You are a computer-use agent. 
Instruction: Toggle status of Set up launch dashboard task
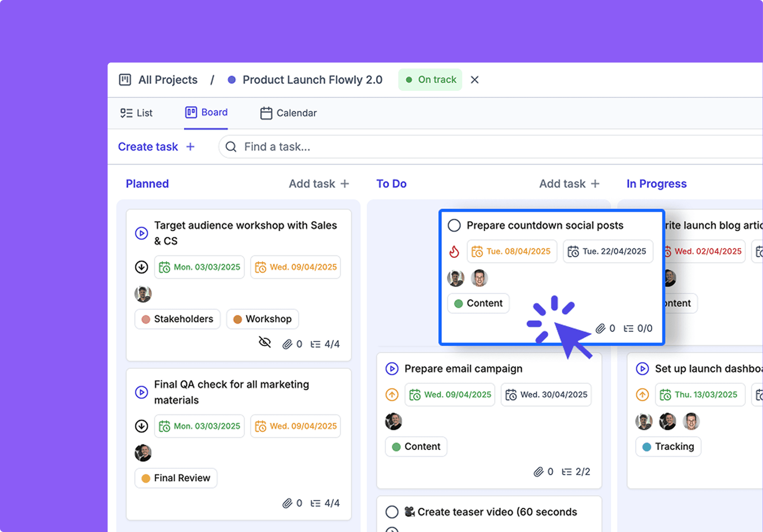(x=643, y=369)
